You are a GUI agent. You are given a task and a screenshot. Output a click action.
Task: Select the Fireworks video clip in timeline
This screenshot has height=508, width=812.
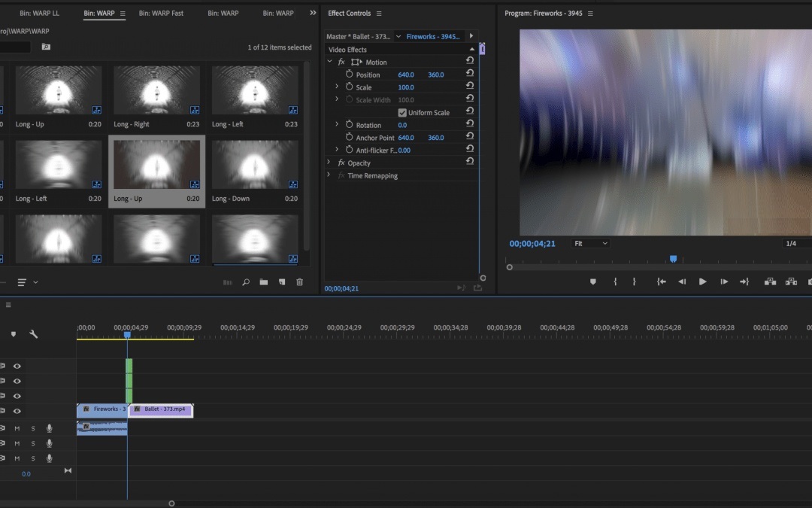102,410
